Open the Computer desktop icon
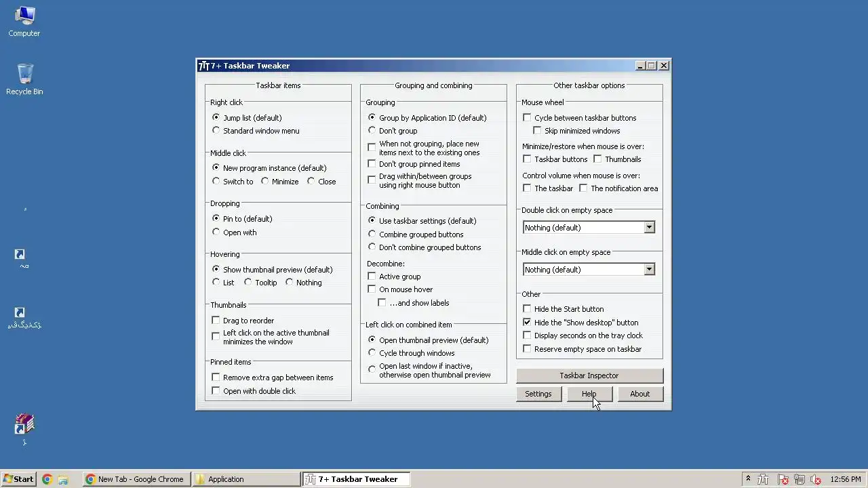Screen dimensions: 868x488 (24, 21)
